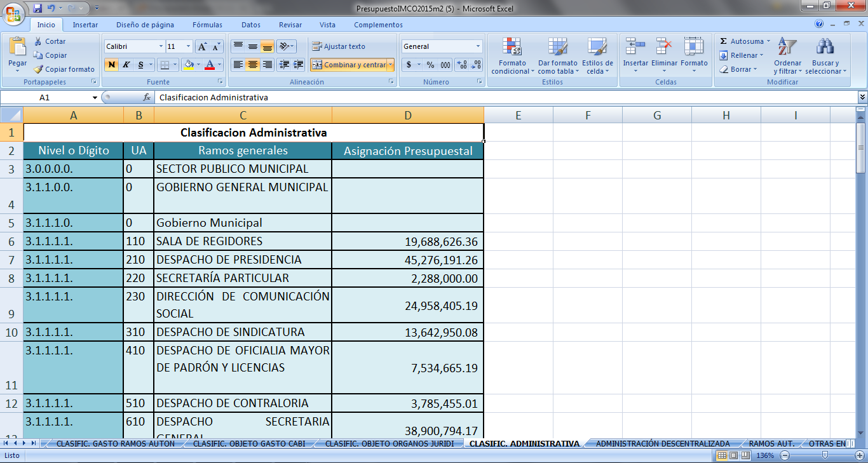Toggle italic K formatting

[126, 65]
